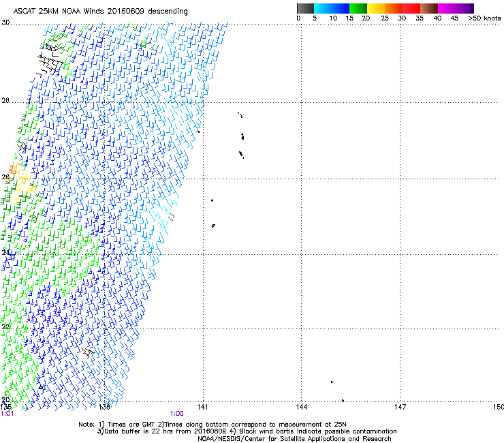Click the longitude '147' axis label
This screenshot has height=443, width=504.
(400, 408)
